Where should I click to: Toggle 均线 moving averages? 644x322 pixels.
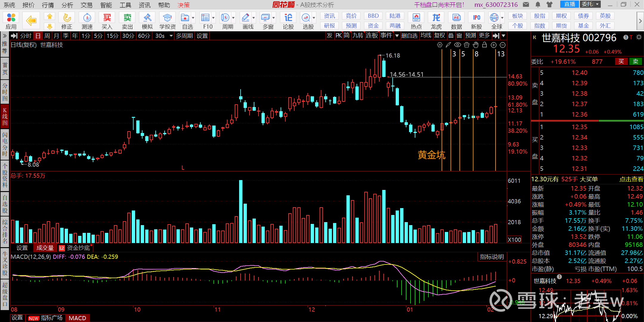pos(426,35)
